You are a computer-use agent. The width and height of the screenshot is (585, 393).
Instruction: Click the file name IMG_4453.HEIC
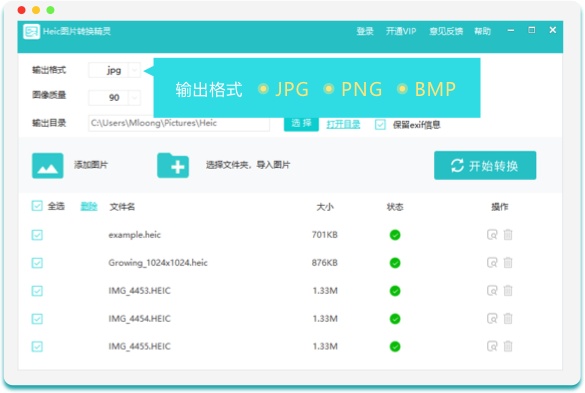140,291
